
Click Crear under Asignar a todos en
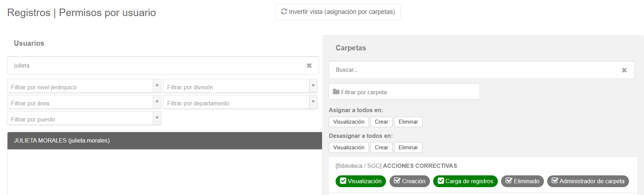pos(381,122)
